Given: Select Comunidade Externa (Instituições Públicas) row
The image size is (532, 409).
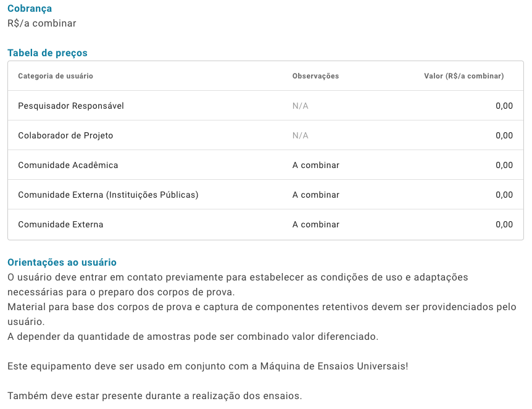Looking at the screenshot, I should (x=265, y=195).
